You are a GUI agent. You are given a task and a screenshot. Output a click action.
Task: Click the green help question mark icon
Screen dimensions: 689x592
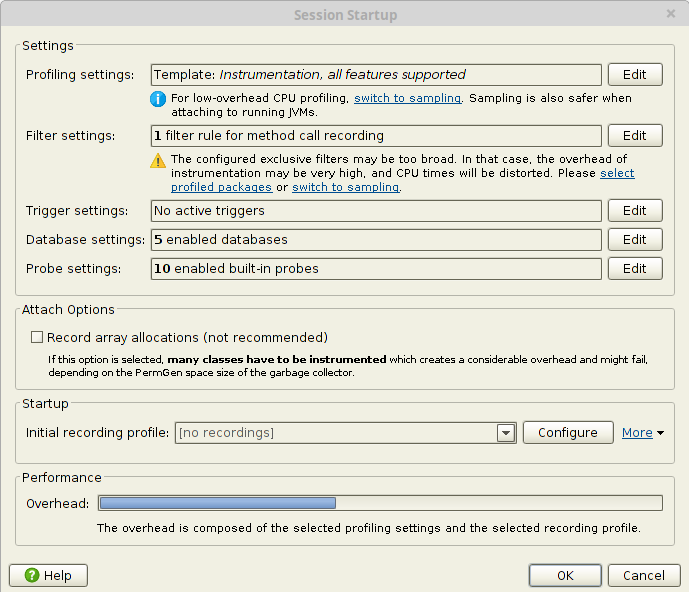32,575
